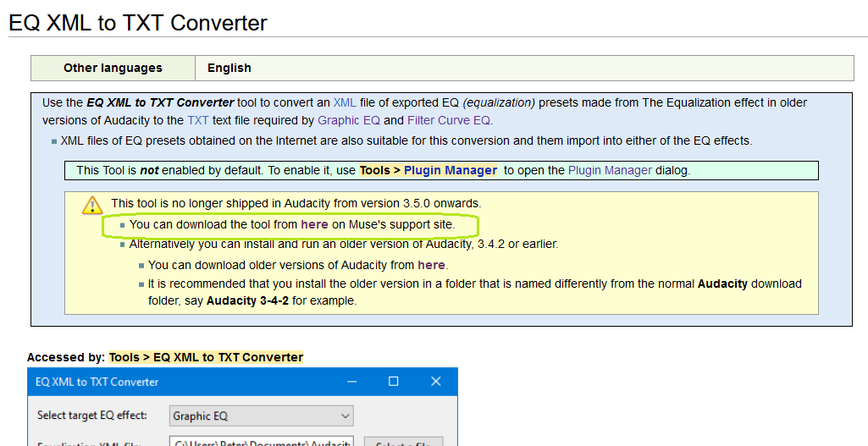Open the XML link in intro text

pos(345,103)
